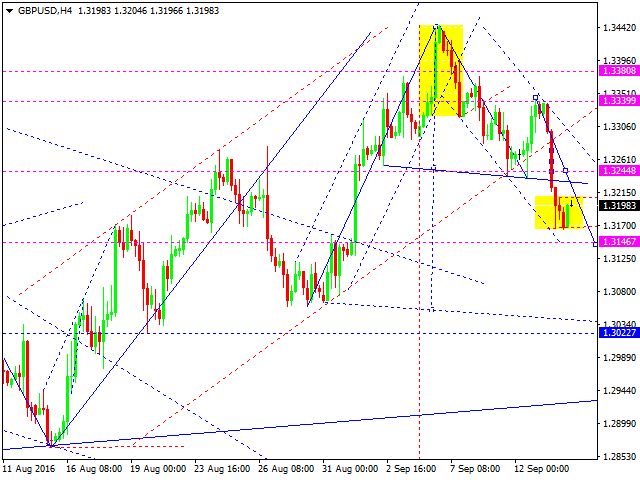
Task: Select the 23 Aug 16:00 time label
Action: pyautogui.click(x=222, y=469)
